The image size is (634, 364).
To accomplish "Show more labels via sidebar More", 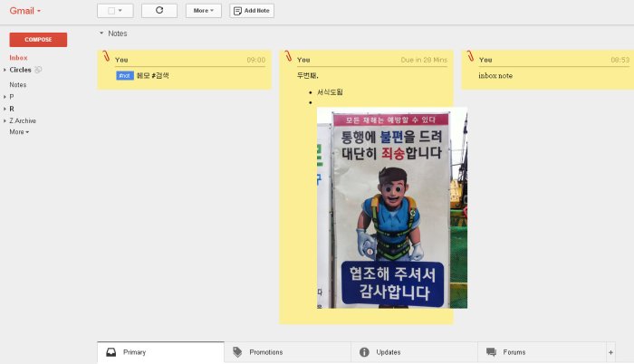I will click(x=19, y=132).
